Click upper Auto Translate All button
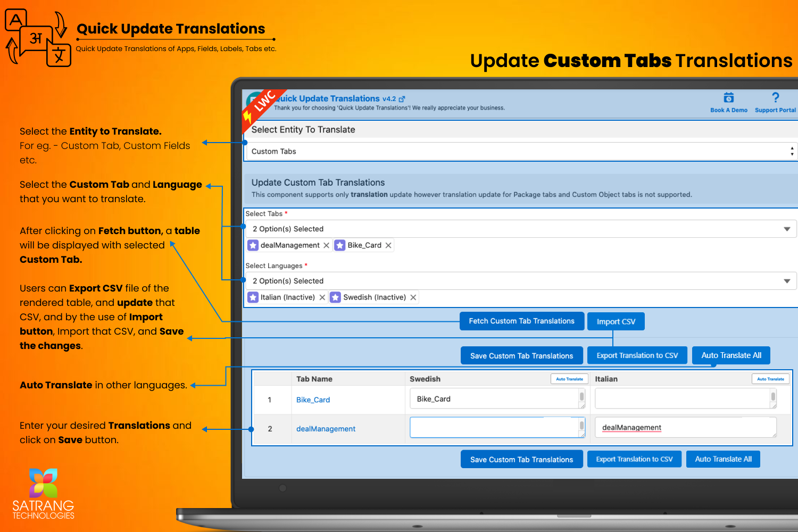 731,355
